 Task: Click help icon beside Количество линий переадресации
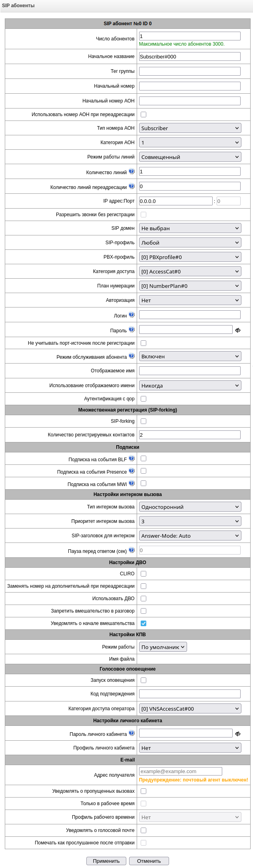click(x=131, y=187)
